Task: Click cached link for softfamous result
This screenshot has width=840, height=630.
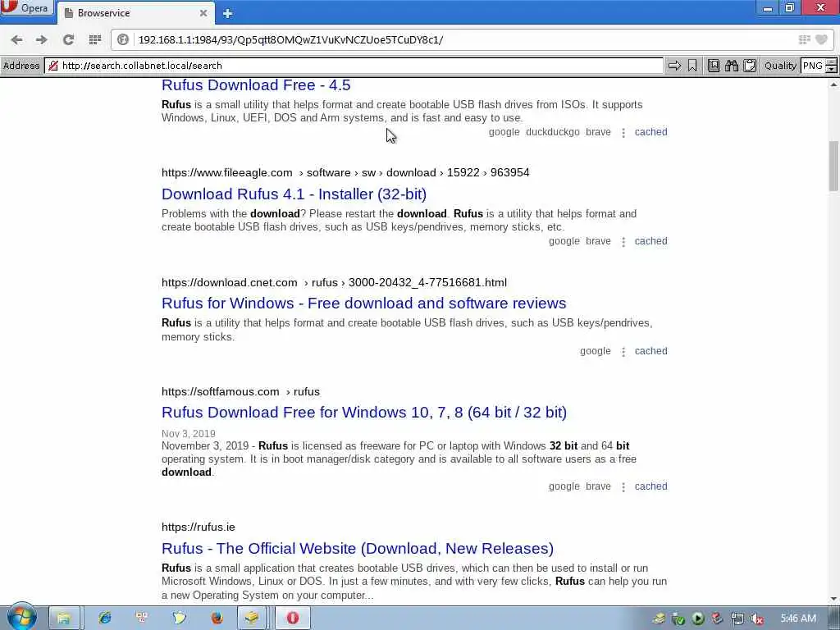Action: point(651,486)
